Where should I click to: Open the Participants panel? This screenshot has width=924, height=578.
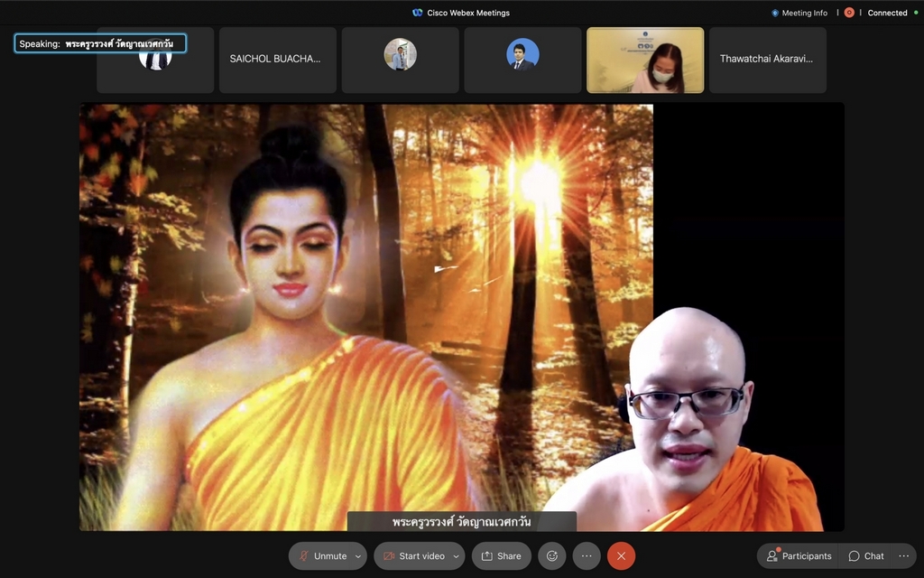799,556
